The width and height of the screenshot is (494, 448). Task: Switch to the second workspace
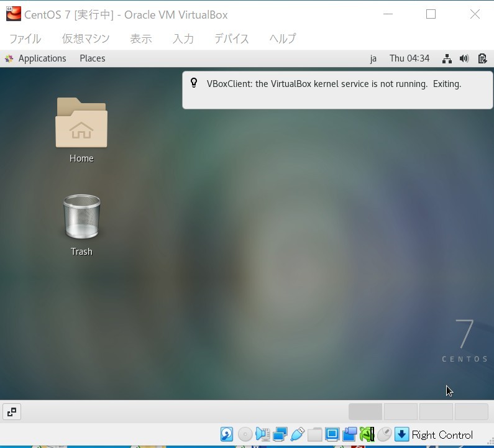click(x=401, y=411)
